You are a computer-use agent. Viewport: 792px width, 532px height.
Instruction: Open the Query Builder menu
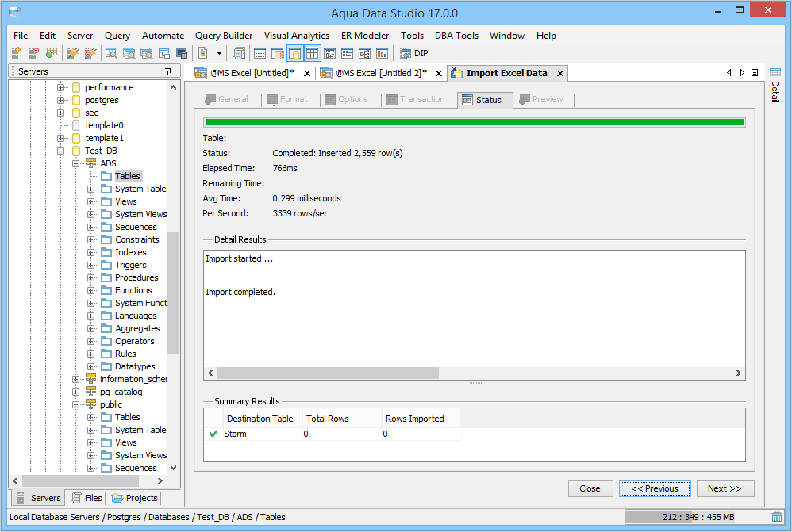point(224,36)
